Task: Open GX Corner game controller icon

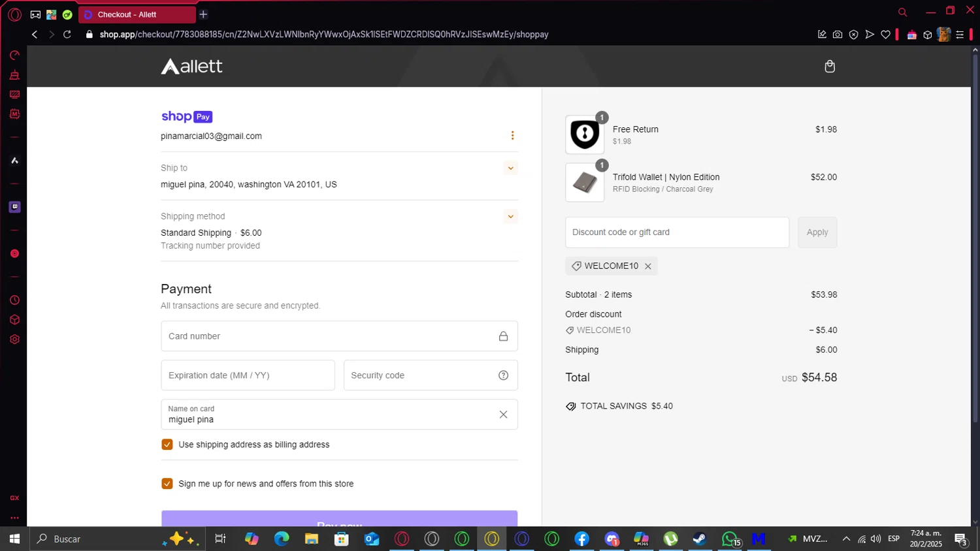Action: (x=35, y=14)
